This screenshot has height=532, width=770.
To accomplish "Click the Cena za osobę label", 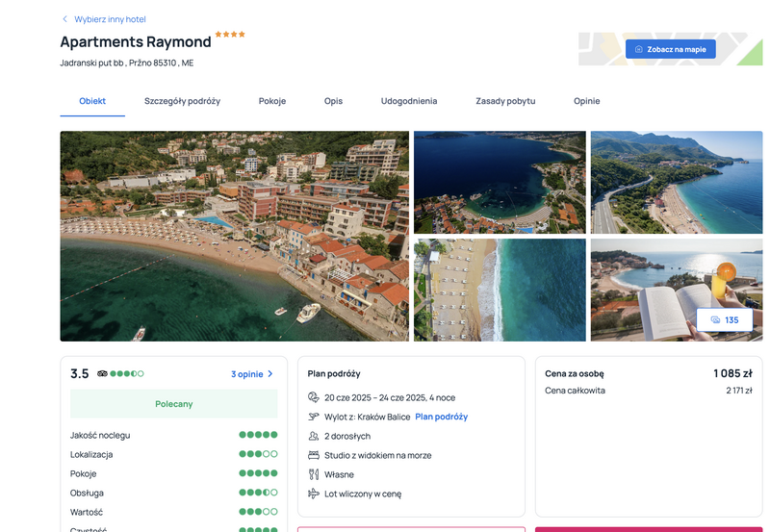I will 575,373.
